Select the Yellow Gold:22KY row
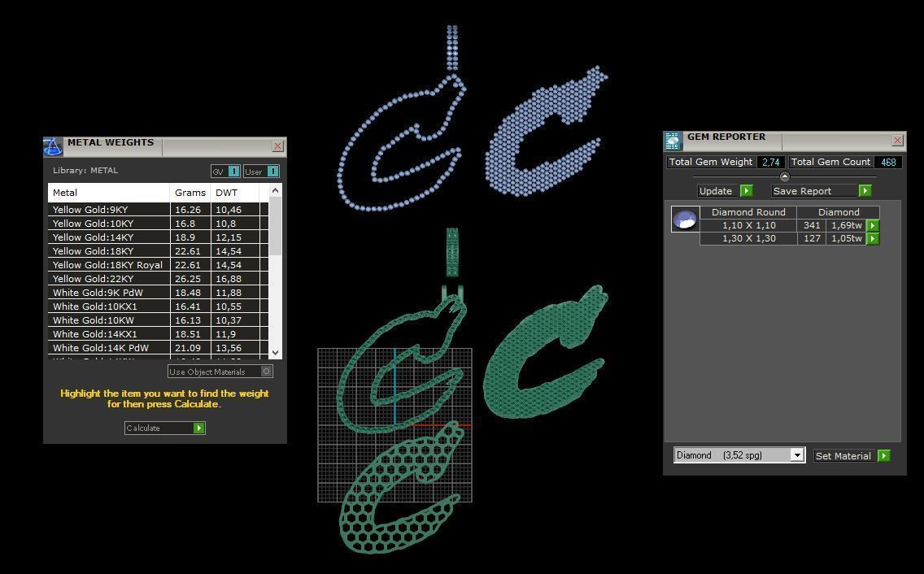 click(x=158, y=279)
